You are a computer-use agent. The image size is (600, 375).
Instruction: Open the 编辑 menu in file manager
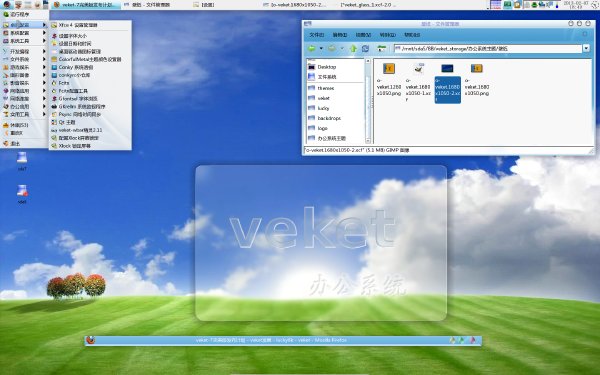click(339, 35)
